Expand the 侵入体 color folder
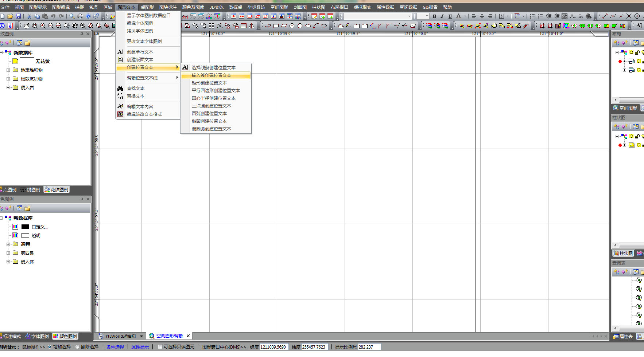The image size is (644, 357). click(8, 262)
